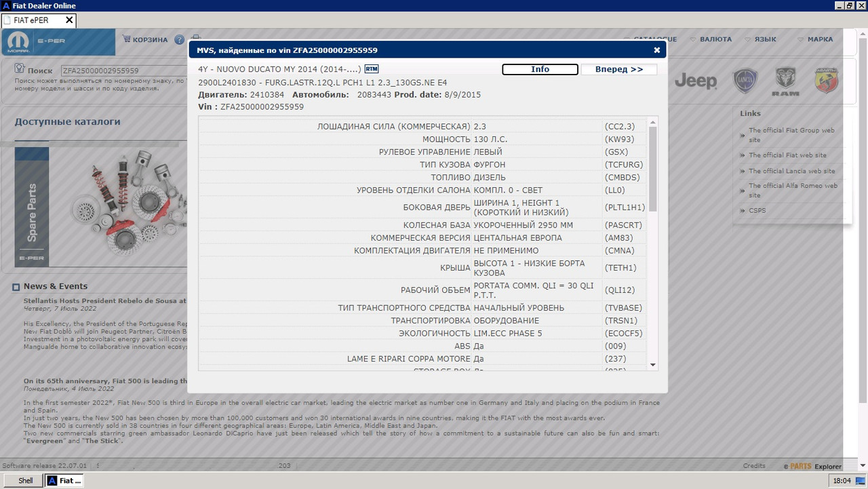Click the dialog list scrollbar thumb

click(653, 169)
